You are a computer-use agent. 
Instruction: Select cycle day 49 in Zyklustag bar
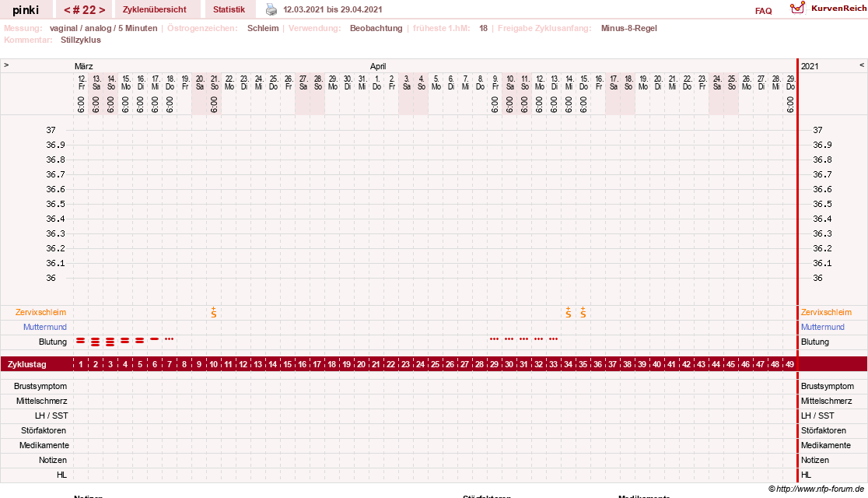[x=790, y=364]
